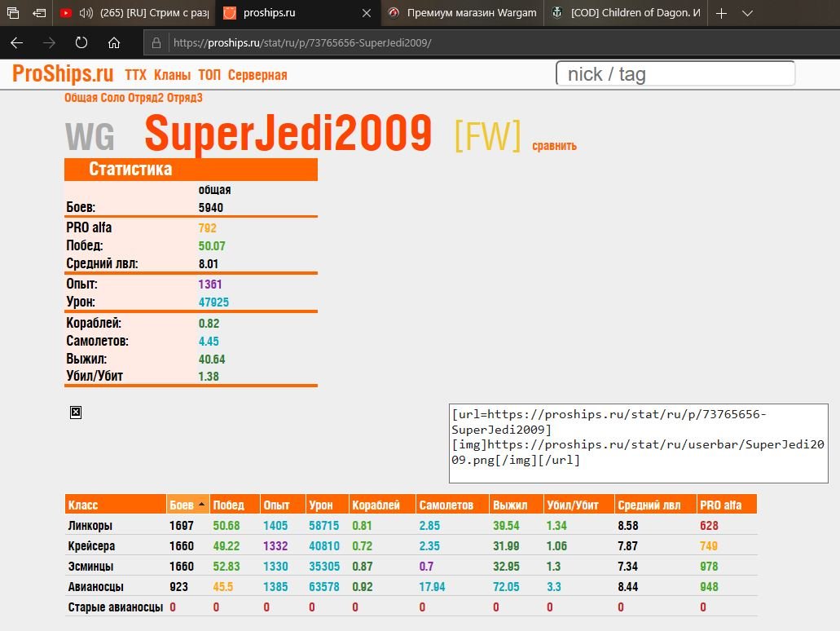Screen dimensions: 840x631
Task: Click the padlock site security icon
Action: [x=156, y=43]
